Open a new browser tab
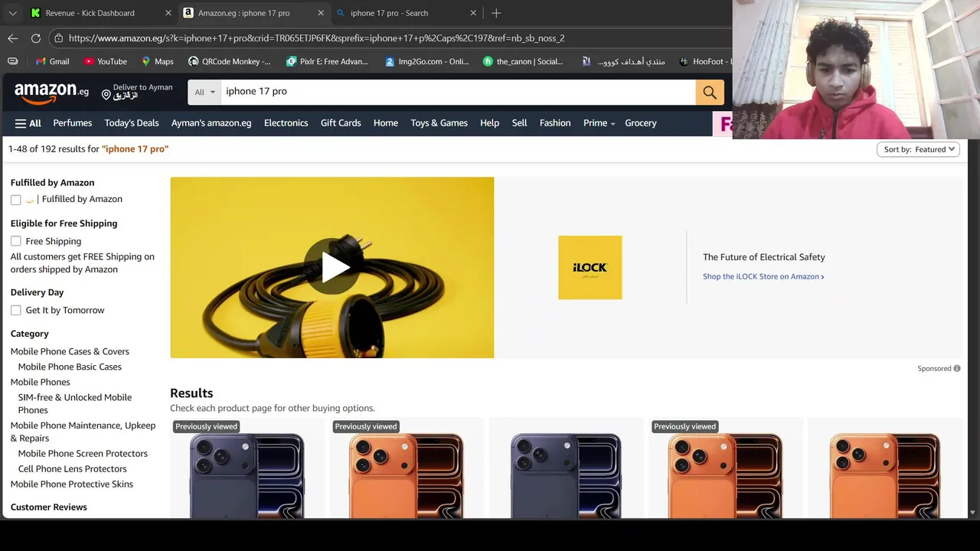Image resolution: width=980 pixels, height=551 pixels. pos(496,13)
